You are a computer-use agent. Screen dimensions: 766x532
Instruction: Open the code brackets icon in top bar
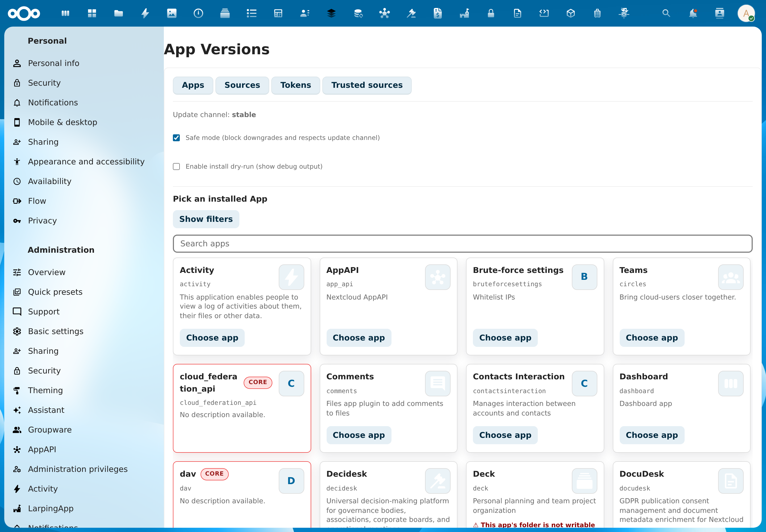click(544, 13)
